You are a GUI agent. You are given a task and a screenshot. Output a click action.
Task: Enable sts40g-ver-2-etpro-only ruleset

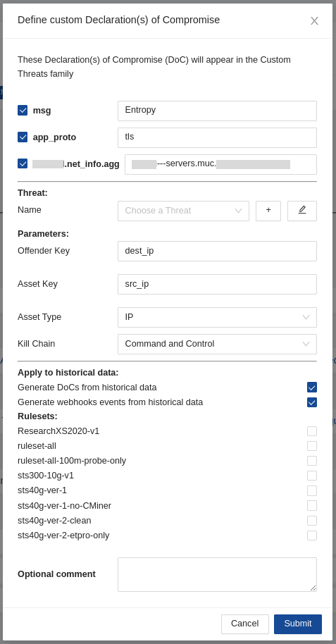tap(312, 535)
